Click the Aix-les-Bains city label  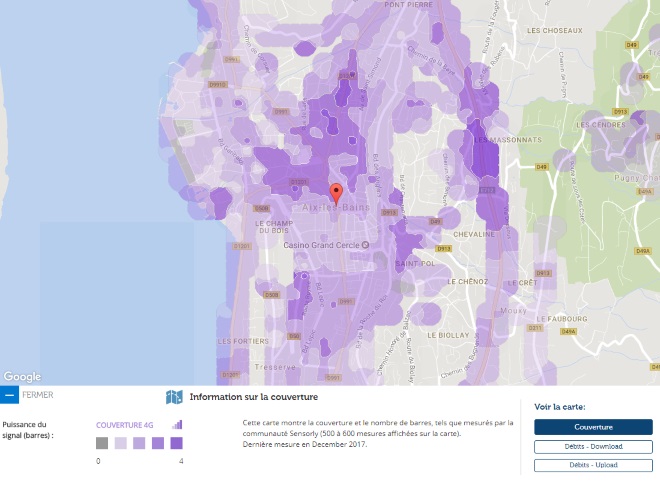tap(336, 207)
